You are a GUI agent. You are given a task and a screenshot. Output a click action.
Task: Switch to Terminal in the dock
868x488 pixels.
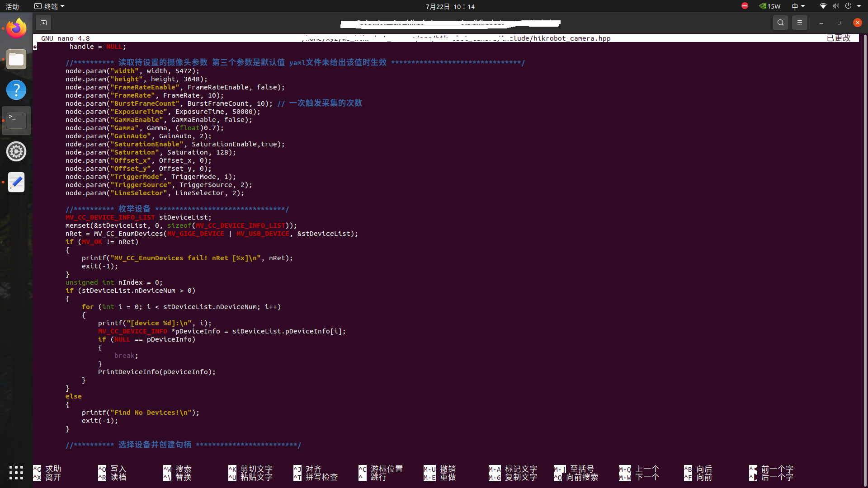point(16,121)
